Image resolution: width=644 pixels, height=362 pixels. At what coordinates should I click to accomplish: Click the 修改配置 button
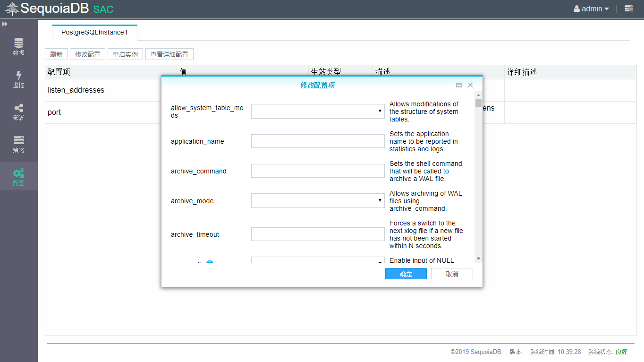coord(88,54)
